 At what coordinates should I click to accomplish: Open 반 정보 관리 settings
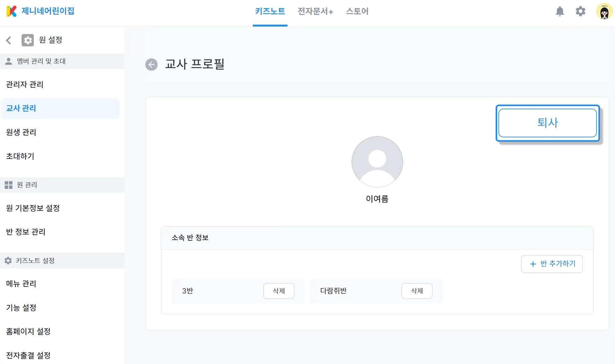(x=26, y=232)
